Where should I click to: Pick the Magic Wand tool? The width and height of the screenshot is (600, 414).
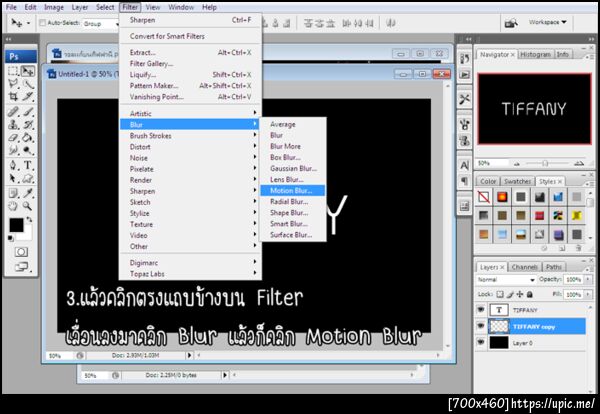pyautogui.click(x=28, y=84)
